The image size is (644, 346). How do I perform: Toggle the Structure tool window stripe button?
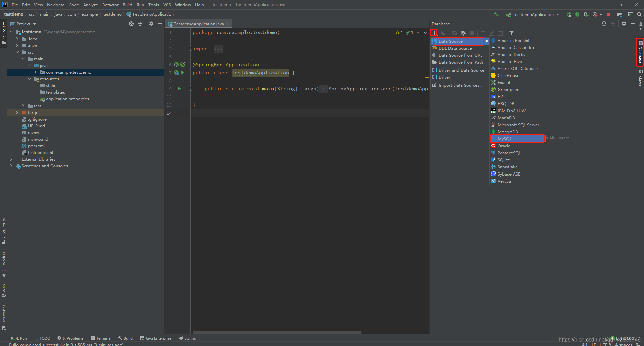tap(4, 231)
